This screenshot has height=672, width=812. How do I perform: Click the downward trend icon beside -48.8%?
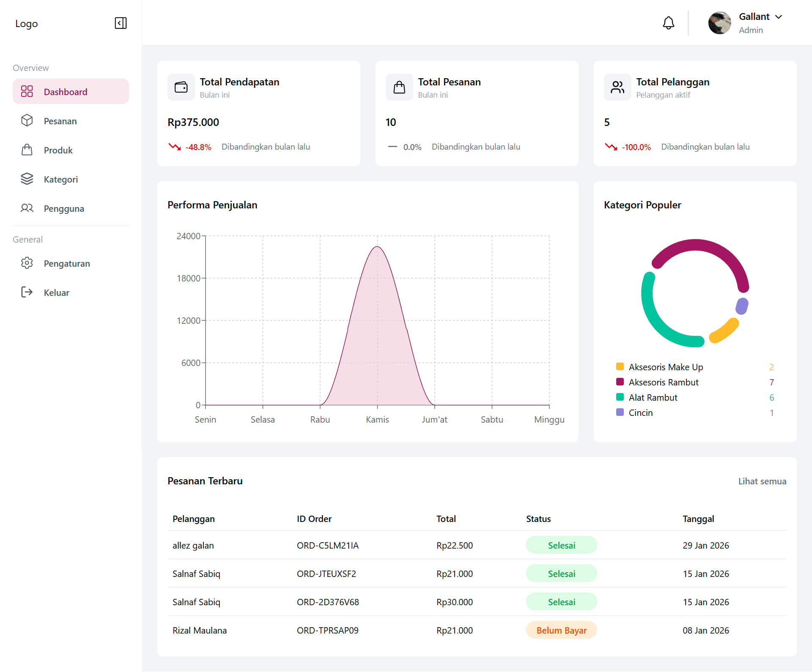pos(175,147)
